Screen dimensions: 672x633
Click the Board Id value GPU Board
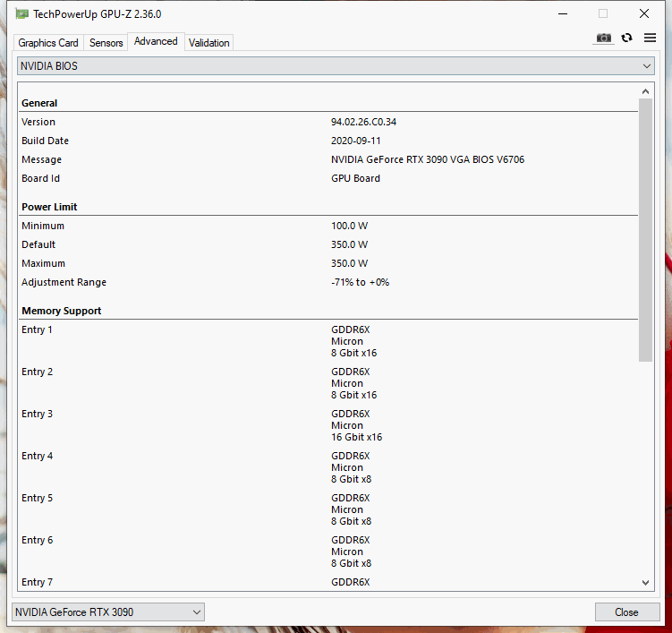[355, 178]
